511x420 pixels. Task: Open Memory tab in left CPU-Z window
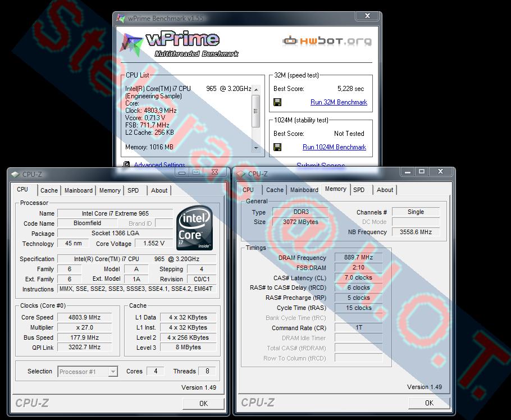pos(110,190)
